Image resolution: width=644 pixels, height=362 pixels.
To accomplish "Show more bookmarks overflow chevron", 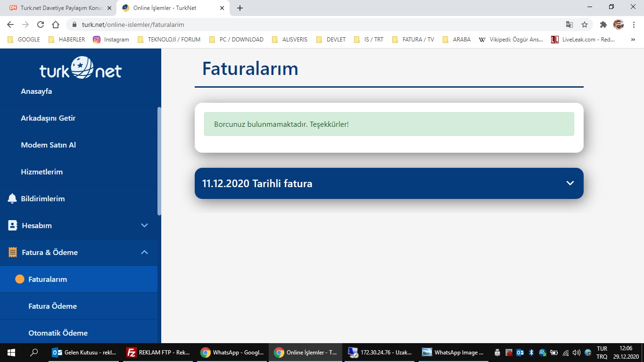I will (x=633, y=40).
